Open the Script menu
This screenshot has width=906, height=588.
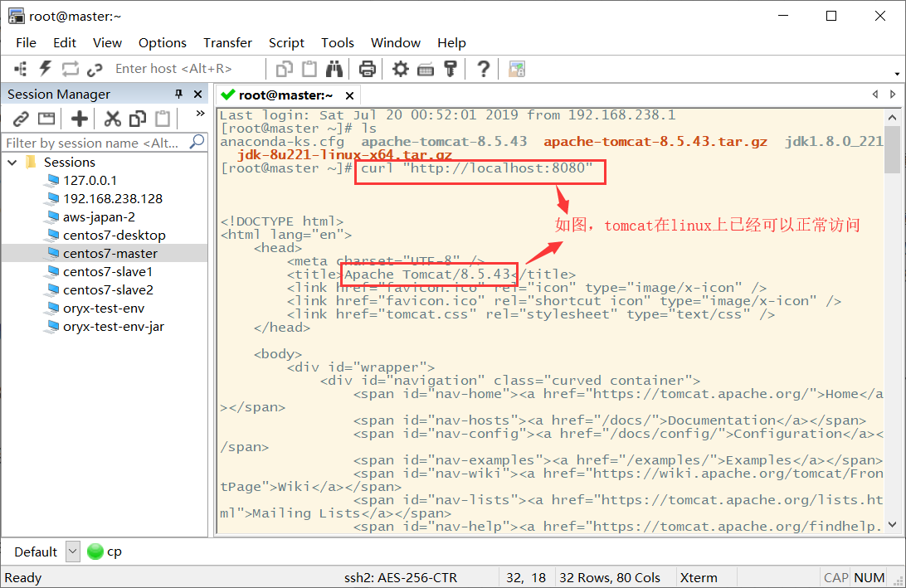(x=286, y=43)
